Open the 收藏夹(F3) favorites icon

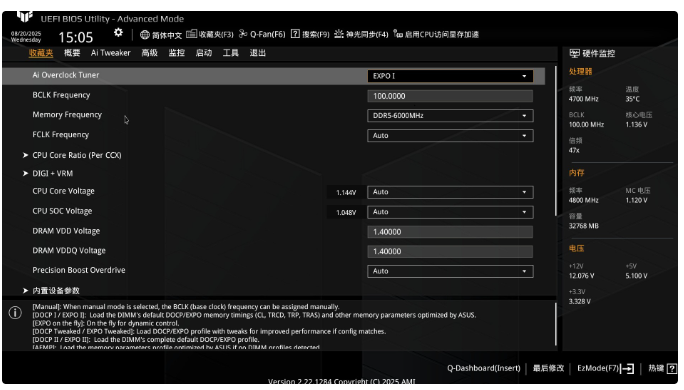pos(192,34)
